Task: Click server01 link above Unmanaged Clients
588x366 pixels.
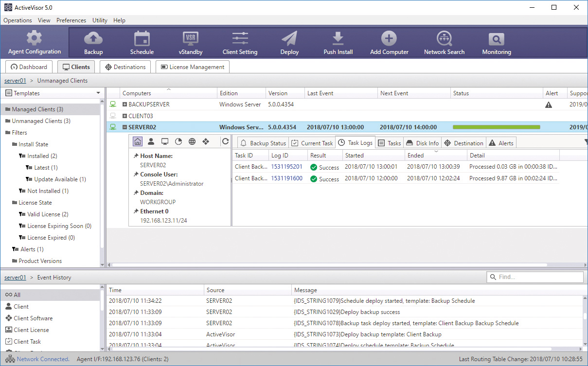Action: 15,81
